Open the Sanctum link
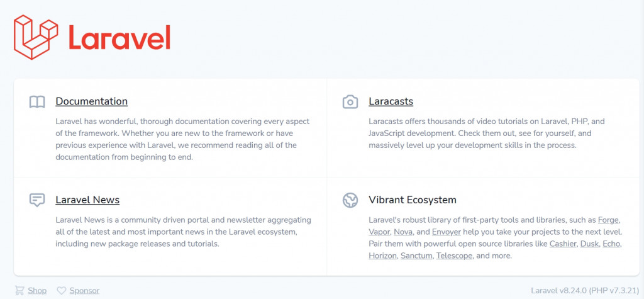The height and width of the screenshot is (299, 644). pos(416,256)
